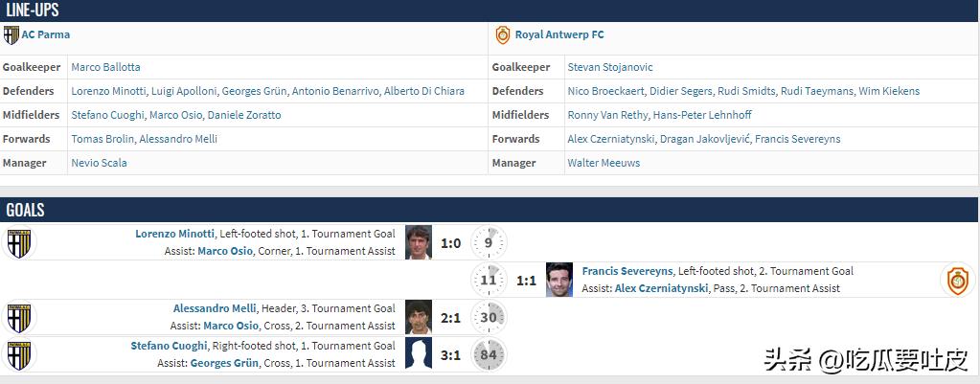Image resolution: width=980 pixels, height=384 pixels.
Task: Click forward Tomas Brolin's name
Action: (103, 139)
